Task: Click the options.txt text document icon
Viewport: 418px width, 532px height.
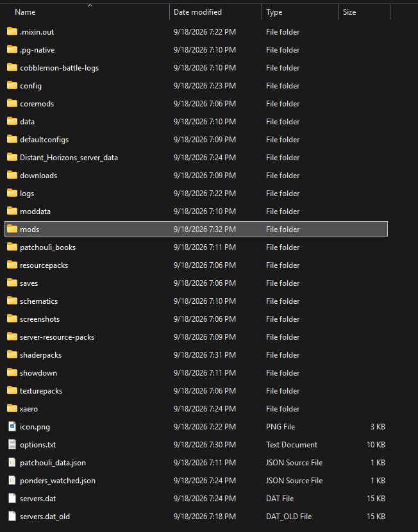Action: click(12, 444)
